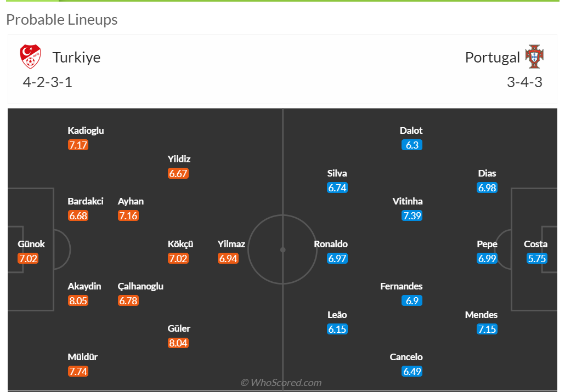Screen dimensions: 565x392
Task: Click Mendes' 7.15 rating badge
Action: coord(487,329)
